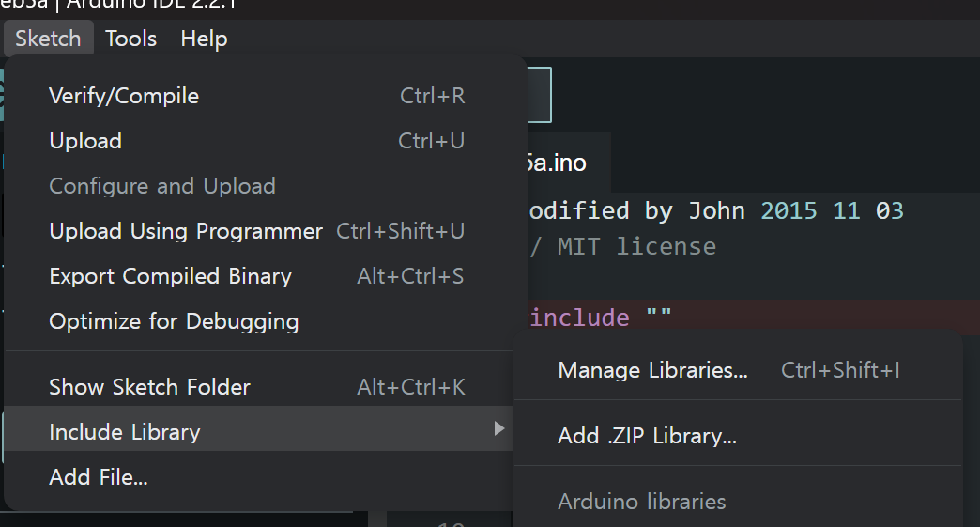Open the Sketch menu

click(48, 39)
